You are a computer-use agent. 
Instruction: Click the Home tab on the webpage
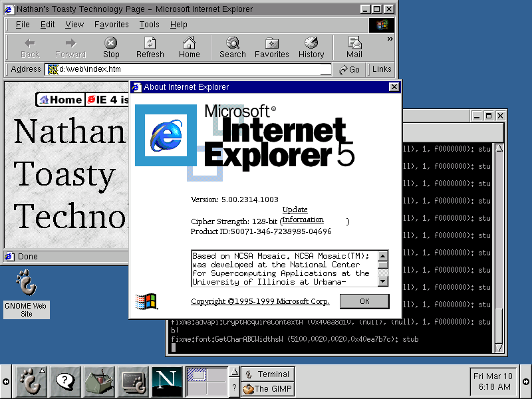click(x=61, y=100)
